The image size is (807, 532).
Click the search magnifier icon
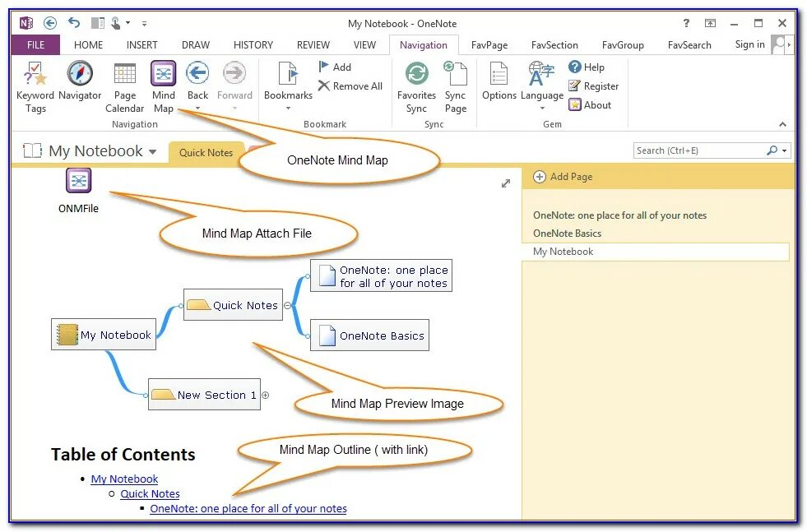pos(772,150)
